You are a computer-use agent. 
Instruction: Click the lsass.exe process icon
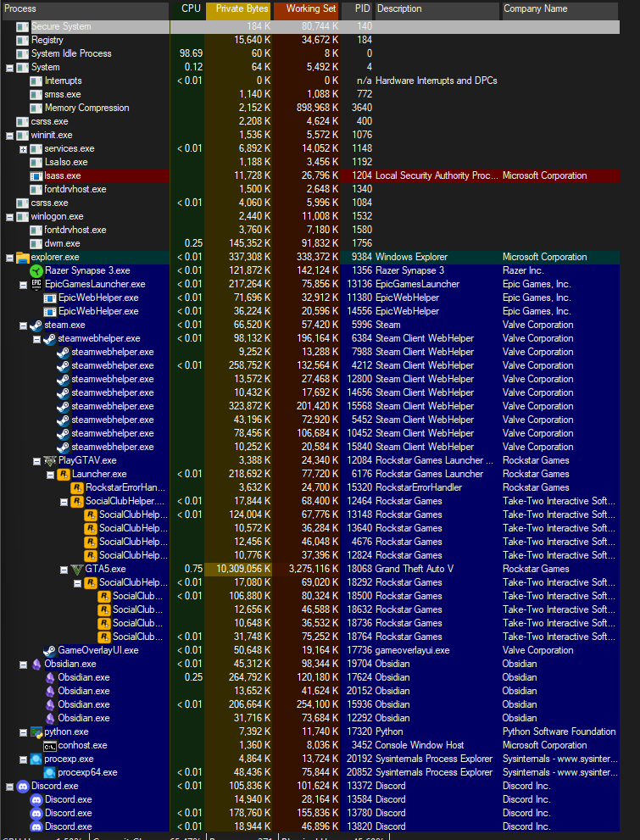36,176
